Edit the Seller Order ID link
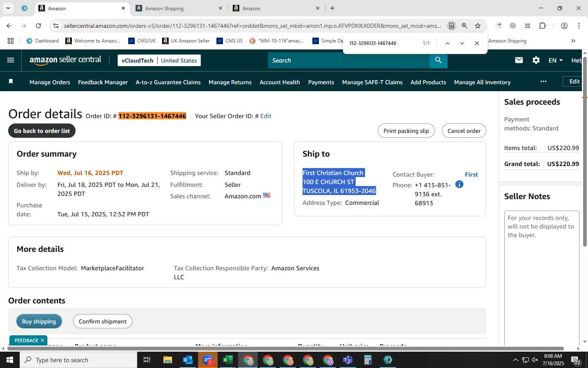 pyautogui.click(x=266, y=116)
